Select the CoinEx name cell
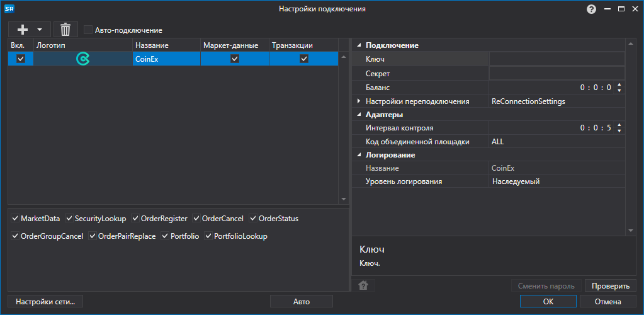Screen dimensions: 644x315 [x=166, y=59]
